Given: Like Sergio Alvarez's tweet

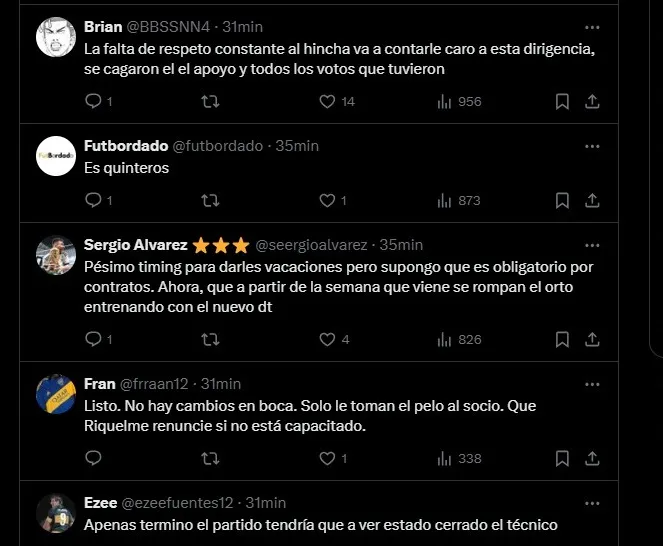Looking at the screenshot, I should [x=326, y=339].
